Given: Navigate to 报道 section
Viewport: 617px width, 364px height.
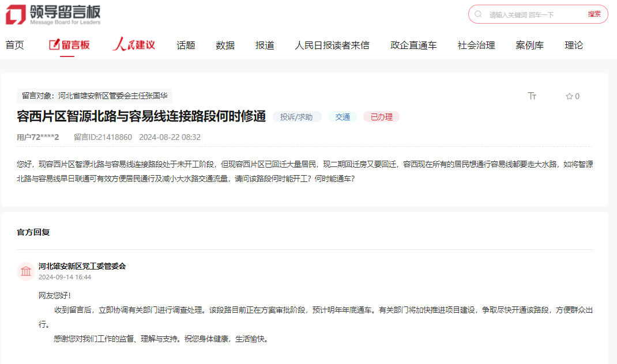Looking at the screenshot, I should 265,45.
